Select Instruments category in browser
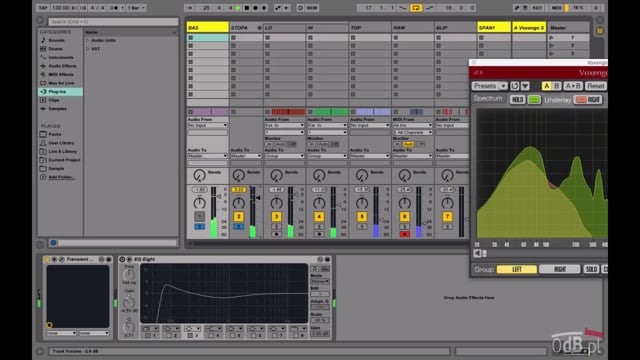The height and width of the screenshot is (360, 640). (x=61, y=58)
